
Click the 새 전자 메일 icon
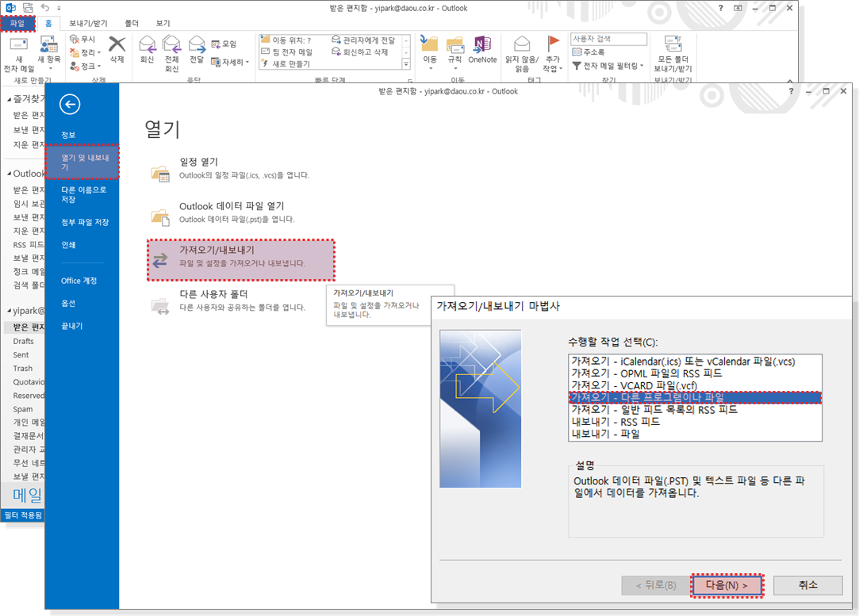pyautogui.click(x=19, y=44)
